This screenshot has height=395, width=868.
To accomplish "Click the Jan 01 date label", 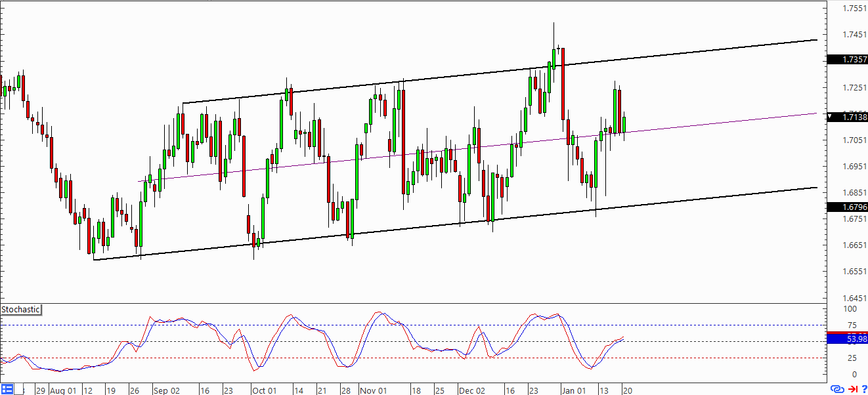I will coord(575,390).
